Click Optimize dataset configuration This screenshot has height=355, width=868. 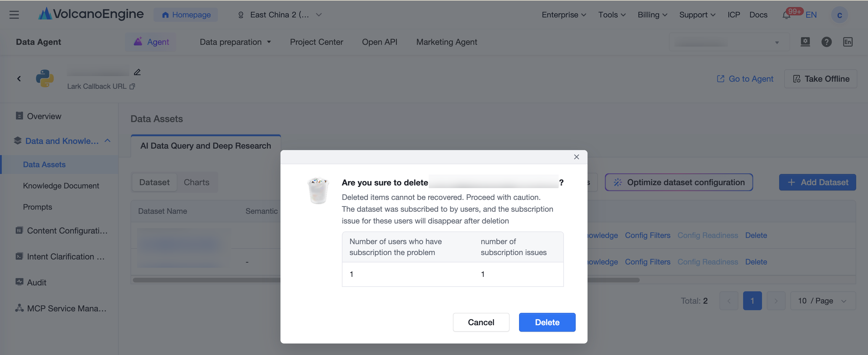(x=679, y=182)
